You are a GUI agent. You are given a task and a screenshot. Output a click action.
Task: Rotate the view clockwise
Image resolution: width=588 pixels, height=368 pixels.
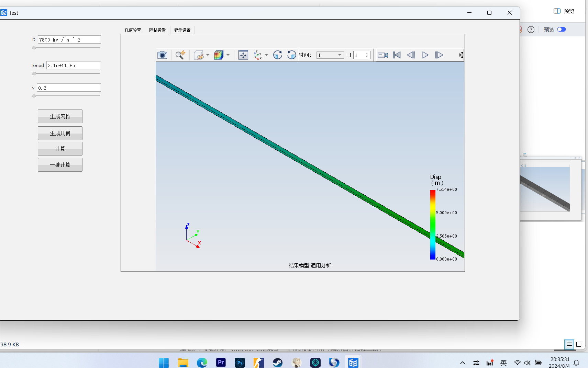tap(277, 55)
